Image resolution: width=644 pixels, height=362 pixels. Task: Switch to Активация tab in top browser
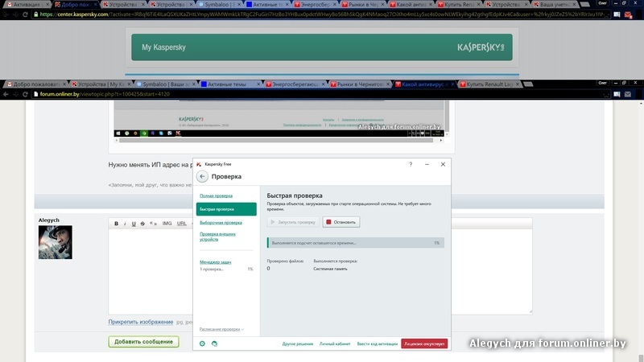(27, 5)
